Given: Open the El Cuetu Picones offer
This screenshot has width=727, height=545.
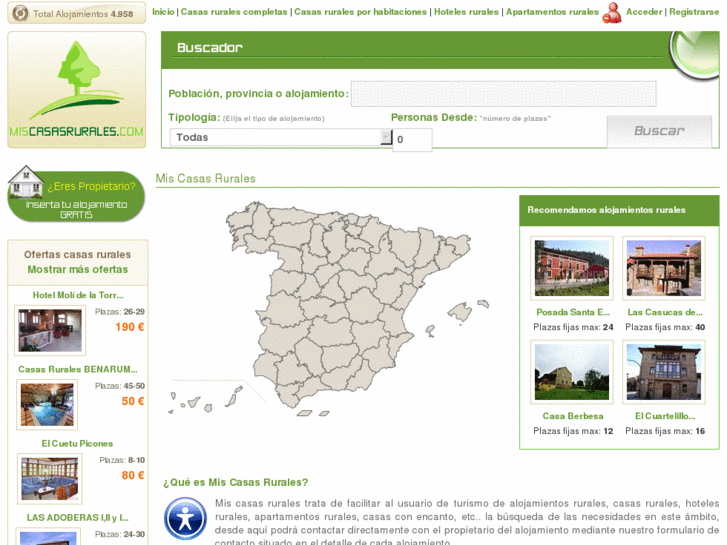Looking at the screenshot, I should (77, 443).
